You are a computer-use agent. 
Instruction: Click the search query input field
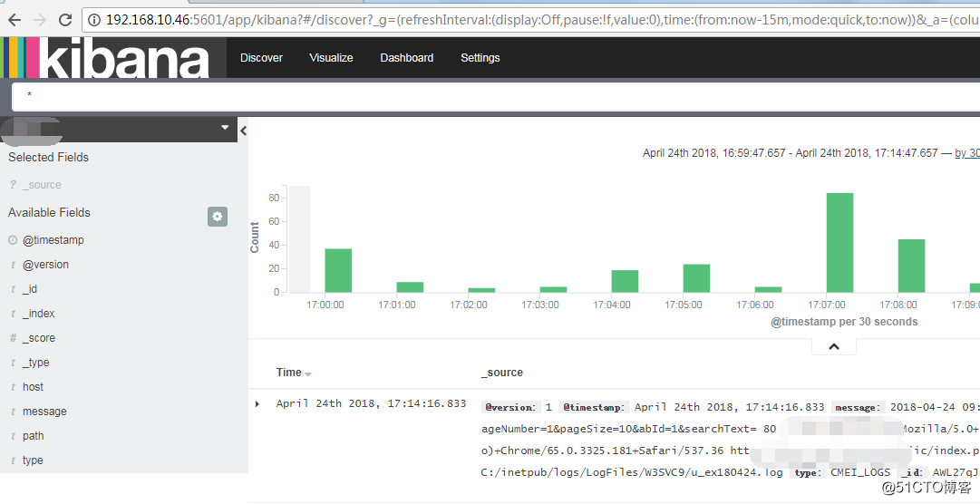coord(497,96)
